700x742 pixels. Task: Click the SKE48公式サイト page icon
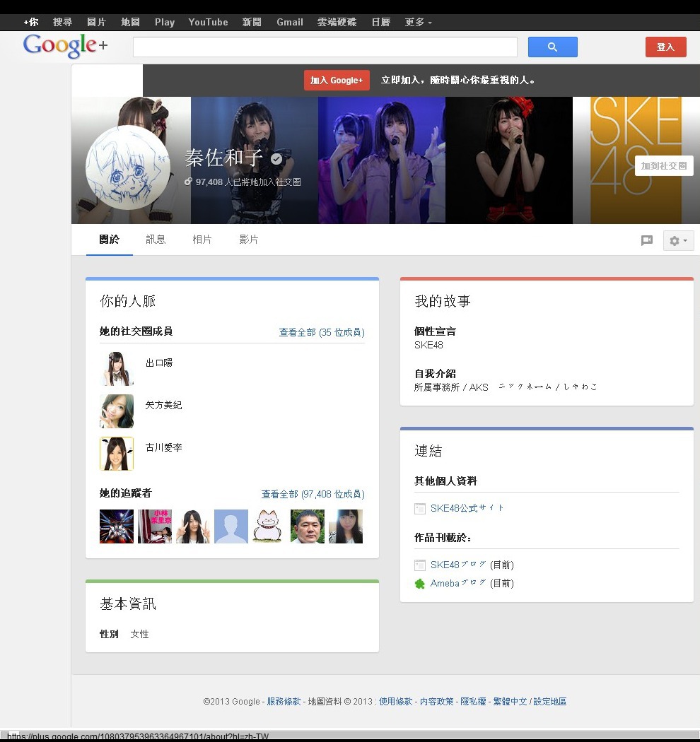(x=419, y=509)
